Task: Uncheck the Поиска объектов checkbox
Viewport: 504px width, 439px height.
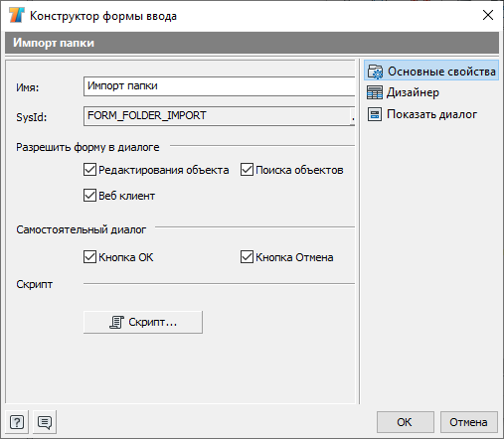Action: tap(247, 170)
